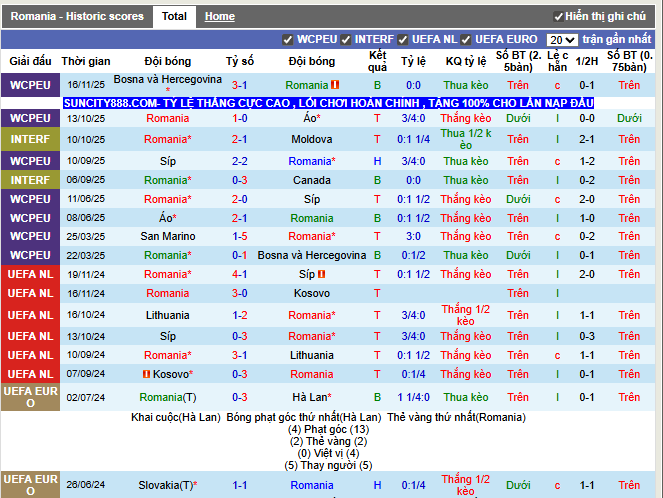Click Romania - Historic scores title
This screenshot has height=498, width=663.
77,16
